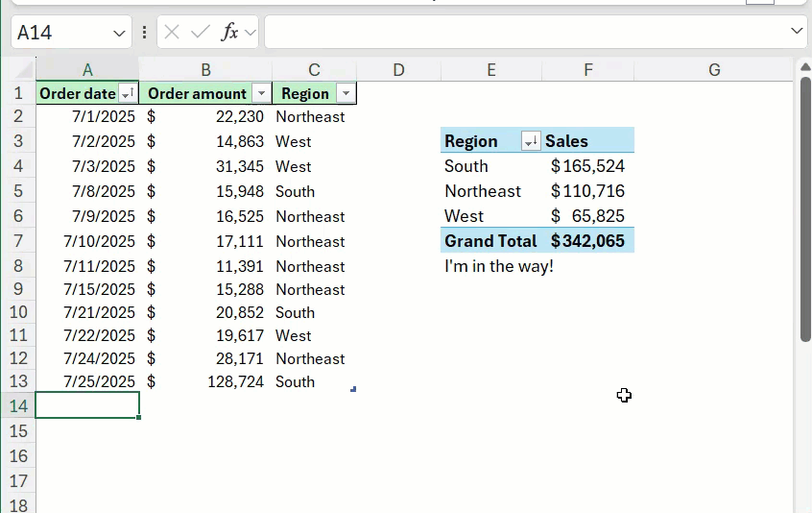Open the Order amount filter dropdown
This screenshot has height=513, width=812.
click(261, 94)
